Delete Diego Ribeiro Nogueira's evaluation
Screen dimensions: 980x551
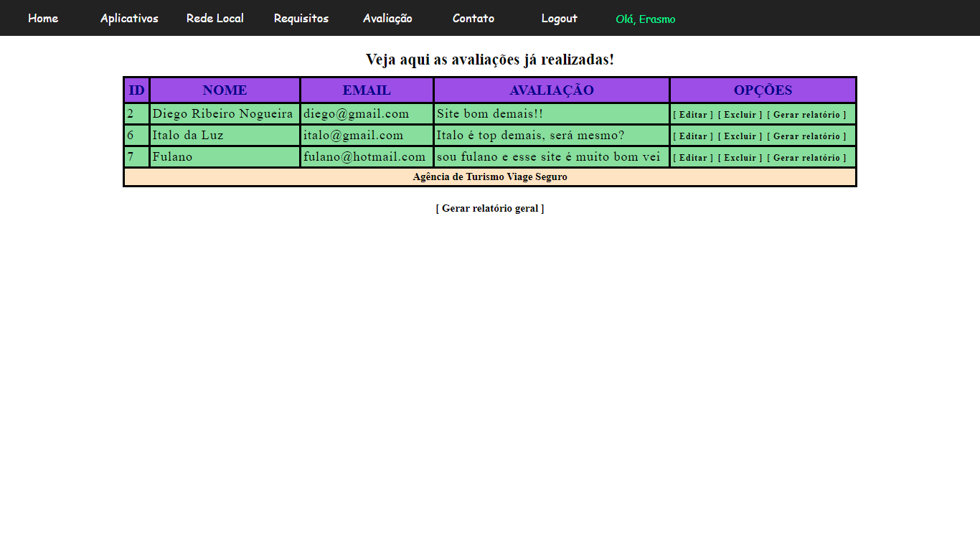coord(740,115)
